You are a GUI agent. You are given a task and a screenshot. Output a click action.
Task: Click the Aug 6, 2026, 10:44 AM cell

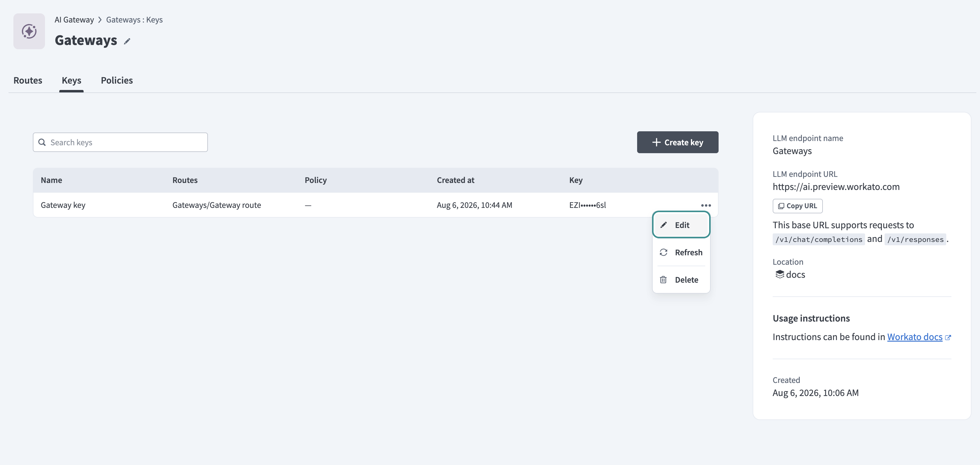click(x=474, y=205)
